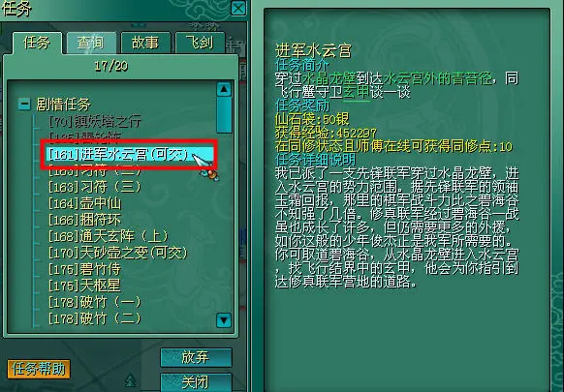Click the underlined 玄甲 NPC link
Image resolution: width=564 pixels, height=392 pixels.
[357, 92]
